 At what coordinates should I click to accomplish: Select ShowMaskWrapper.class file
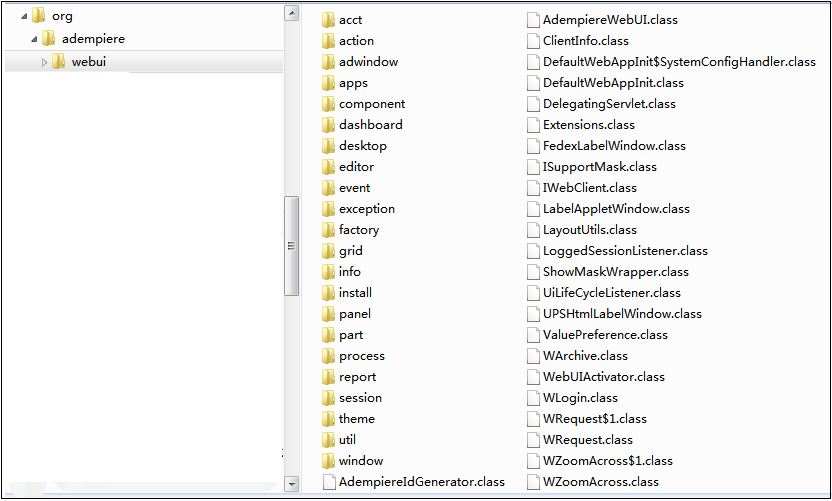click(x=608, y=272)
